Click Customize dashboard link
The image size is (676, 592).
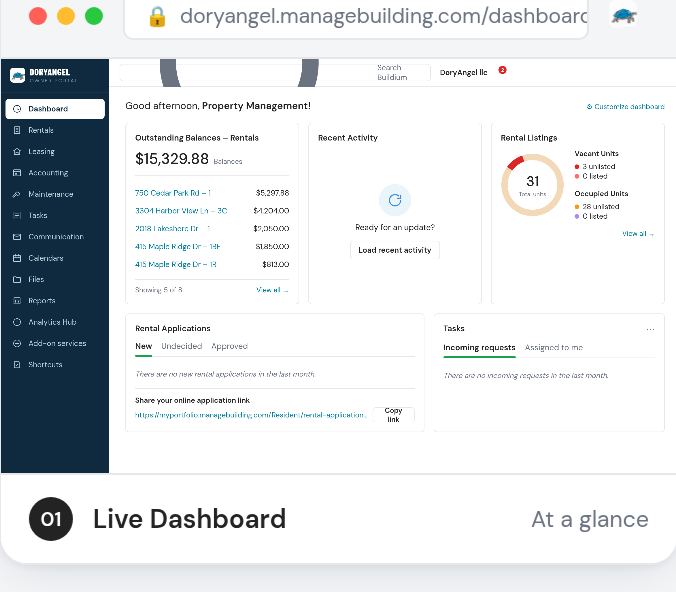coord(626,106)
